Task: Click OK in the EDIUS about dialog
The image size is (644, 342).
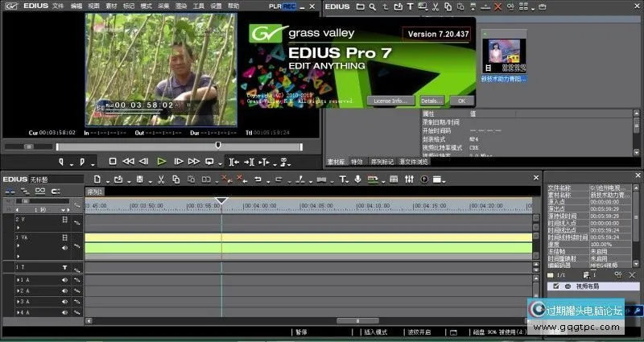Action: pos(461,101)
